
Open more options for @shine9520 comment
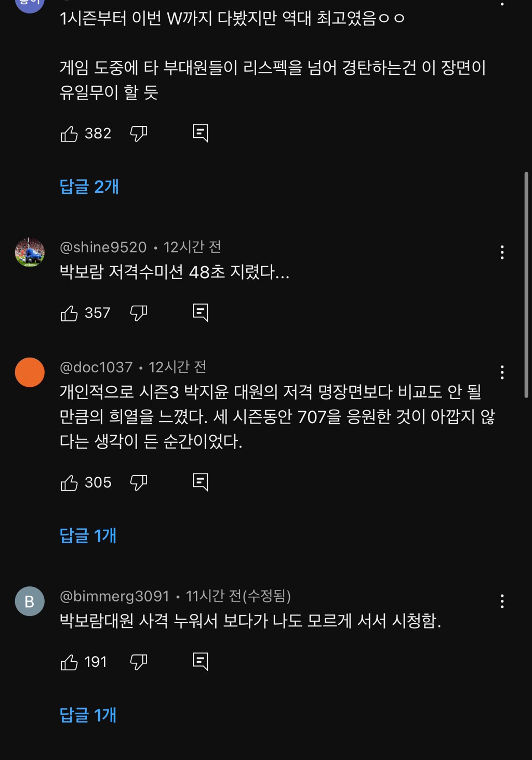tap(502, 253)
